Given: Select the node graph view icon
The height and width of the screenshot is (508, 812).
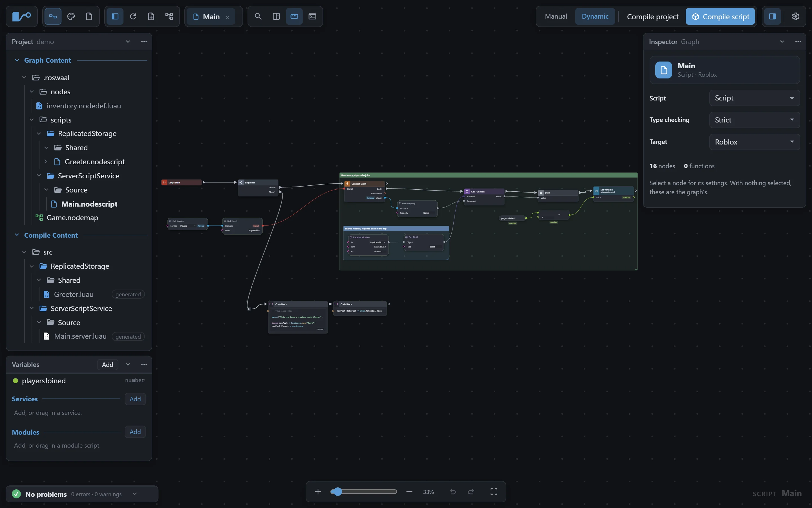Looking at the screenshot, I should tap(53, 16).
